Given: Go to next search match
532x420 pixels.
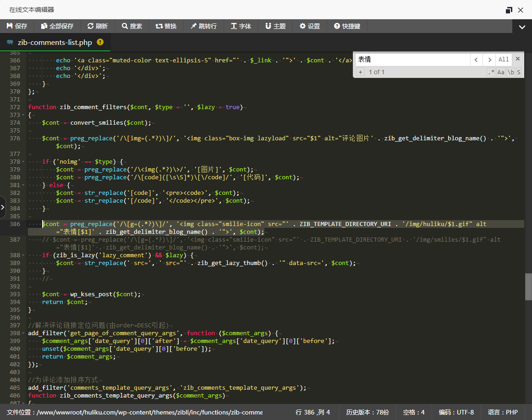Looking at the screenshot, I should pos(490,60).
